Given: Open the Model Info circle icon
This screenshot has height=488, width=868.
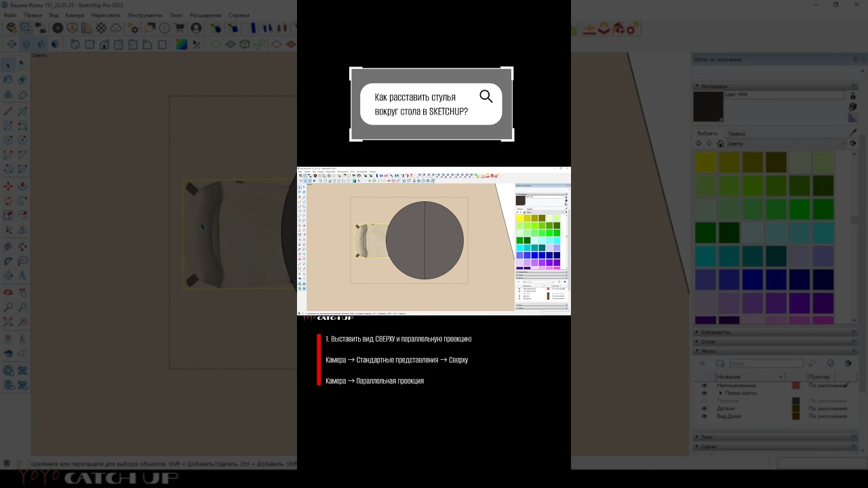Looking at the screenshot, I should click(164, 28).
